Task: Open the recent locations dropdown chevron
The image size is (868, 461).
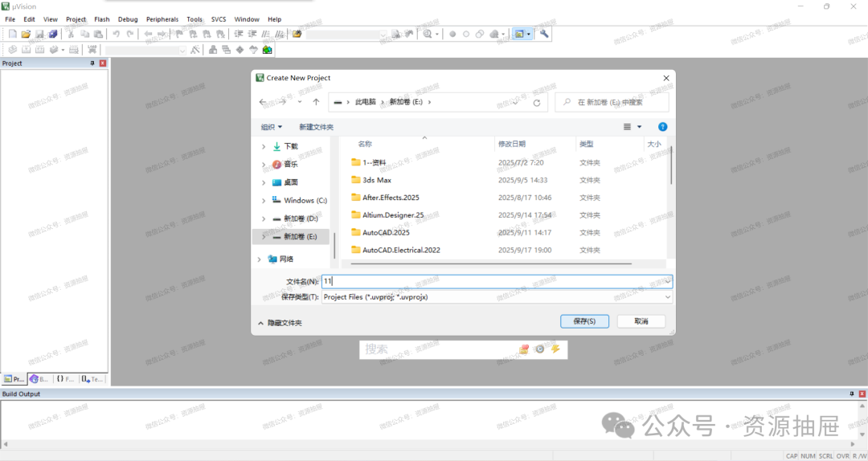Action: [x=300, y=102]
